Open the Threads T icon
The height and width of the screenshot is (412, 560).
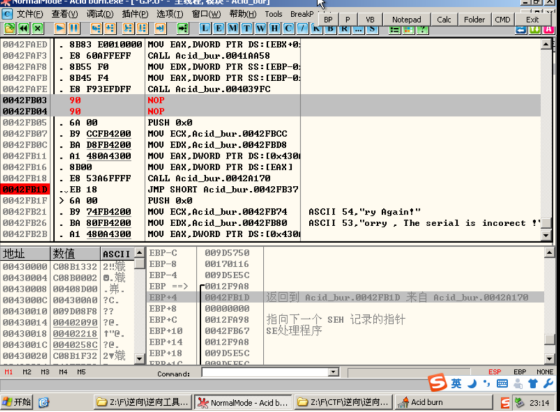(246, 28)
